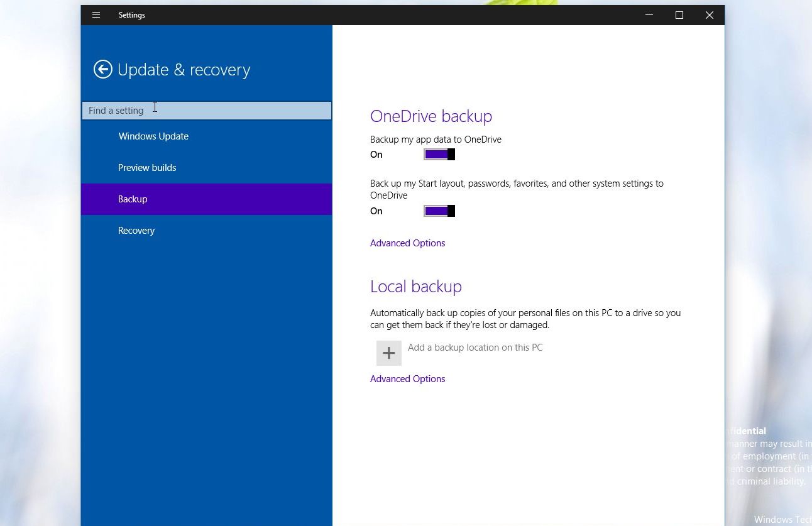Open Advanced Options under OneDrive backup
Image resolution: width=812 pixels, height=526 pixels.
pyautogui.click(x=407, y=243)
